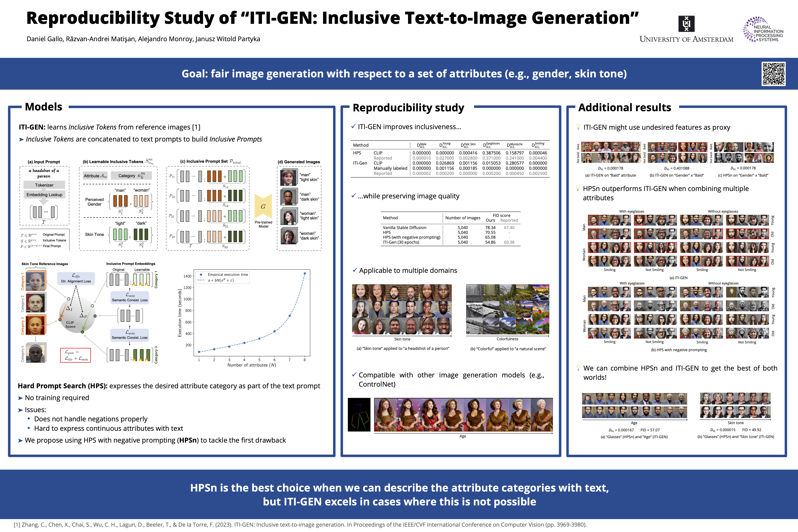Click the QR code in blue banner

pos(773,74)
